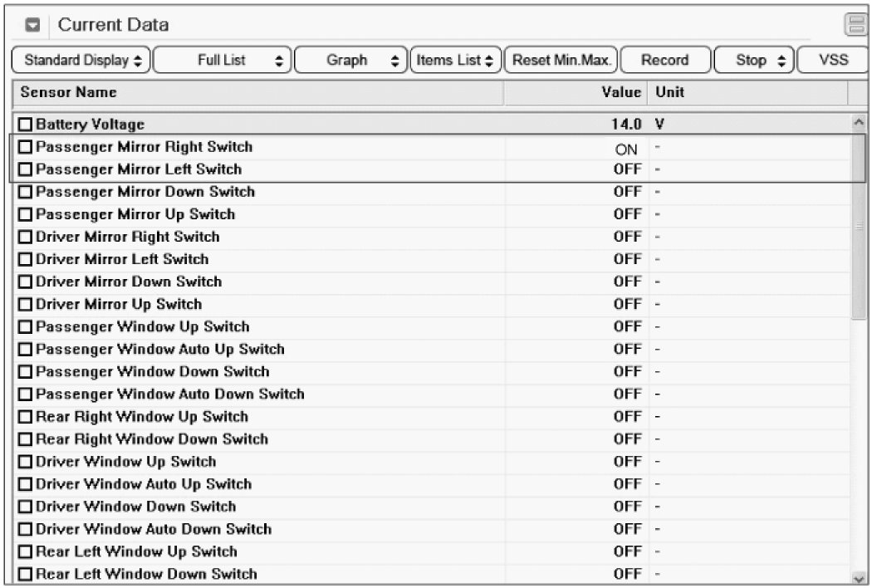Enable Passenger Mirror Right Switch checkbox
The width and height of the screenshot is (872, 588).
click(x=26, y=147)
